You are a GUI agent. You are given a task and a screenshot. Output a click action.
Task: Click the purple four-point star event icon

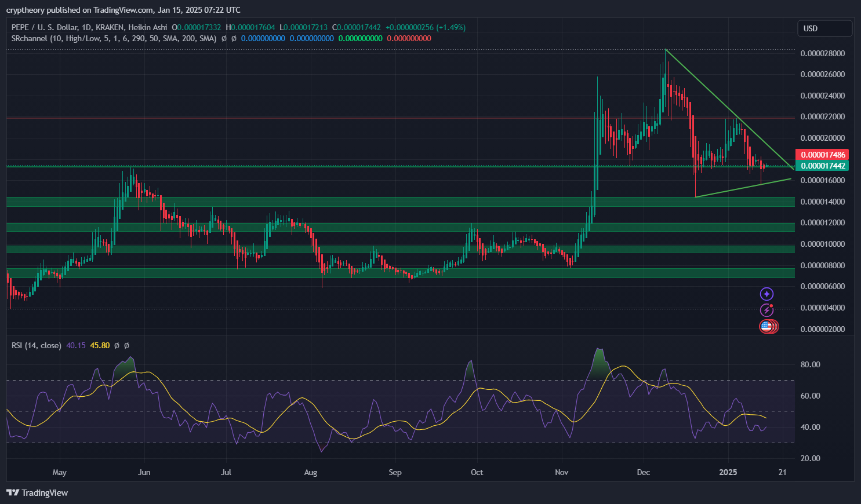pos(767,294)
